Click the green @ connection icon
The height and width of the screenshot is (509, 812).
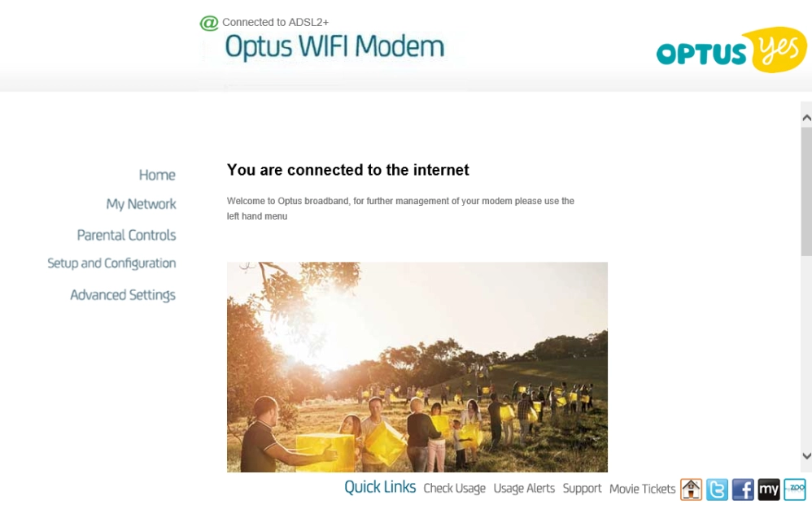209,24
